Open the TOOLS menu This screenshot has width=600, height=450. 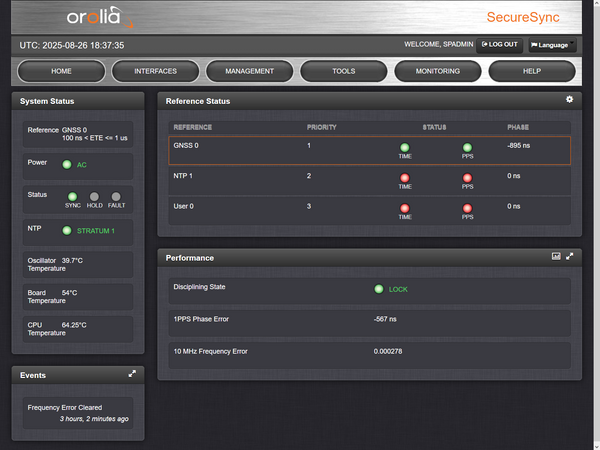click(344, 71)
